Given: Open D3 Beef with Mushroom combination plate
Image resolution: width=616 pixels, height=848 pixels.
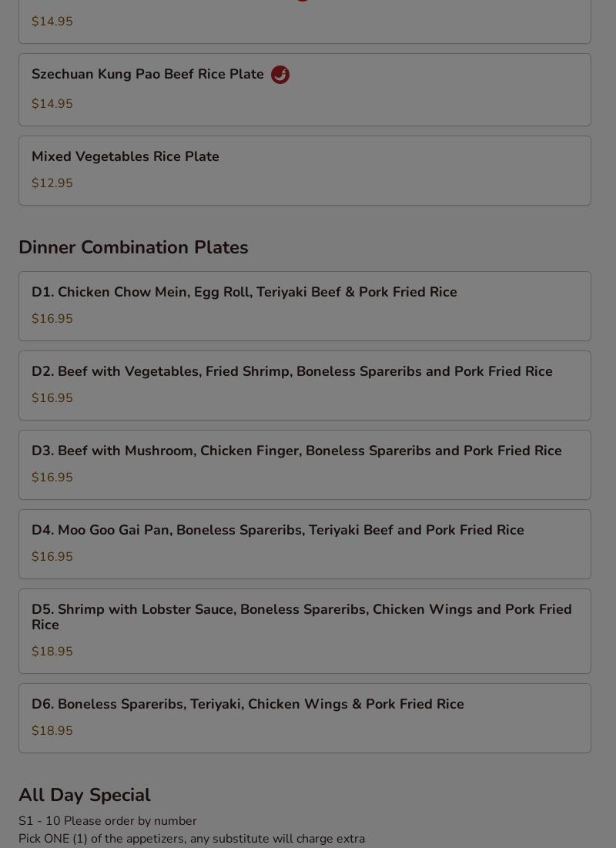Looking at the screenshot, I should coord(304,464).
